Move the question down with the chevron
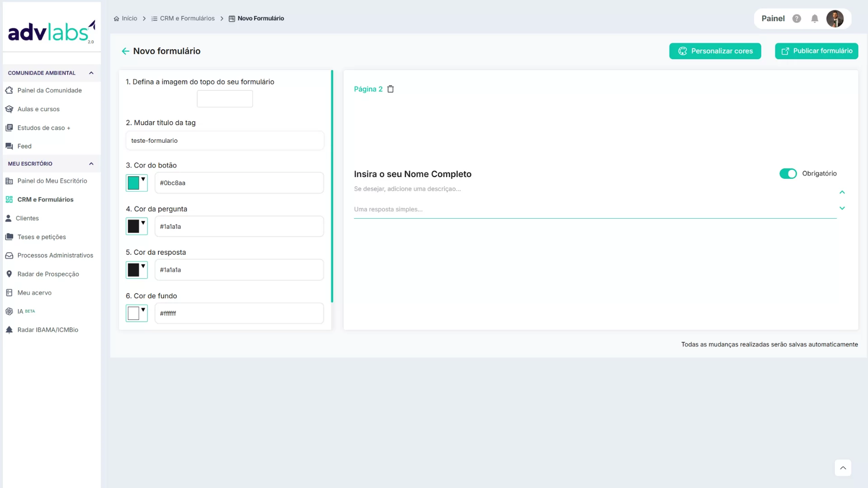 click(842, 208)
